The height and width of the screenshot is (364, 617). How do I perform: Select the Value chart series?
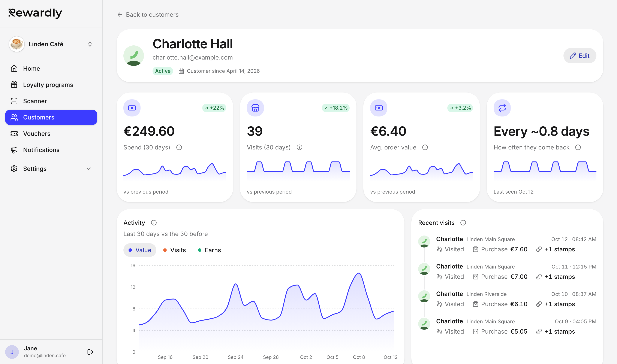click(x=140, y=250)
